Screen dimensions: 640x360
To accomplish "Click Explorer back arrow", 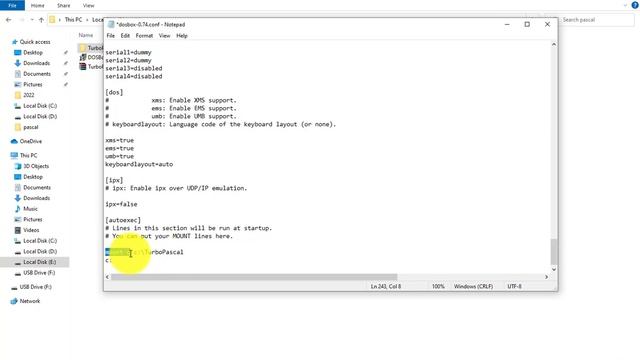I will pyautogui.click(x=9, y=20).
